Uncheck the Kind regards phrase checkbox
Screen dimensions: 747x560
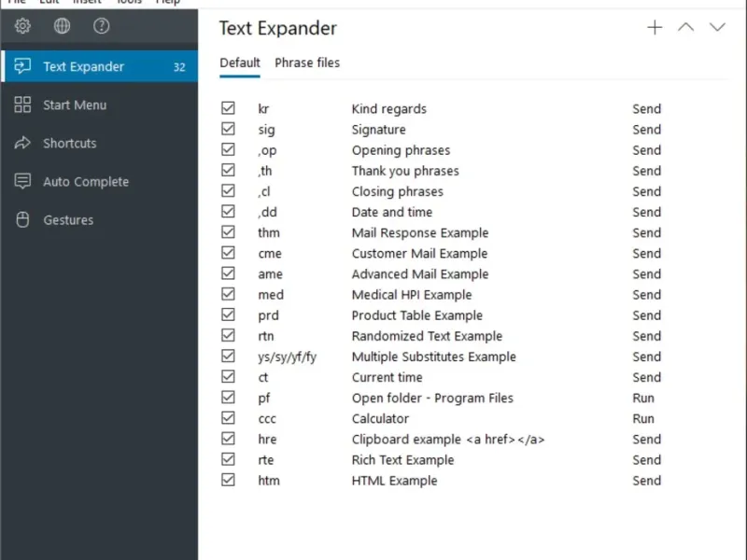[228, 109]
